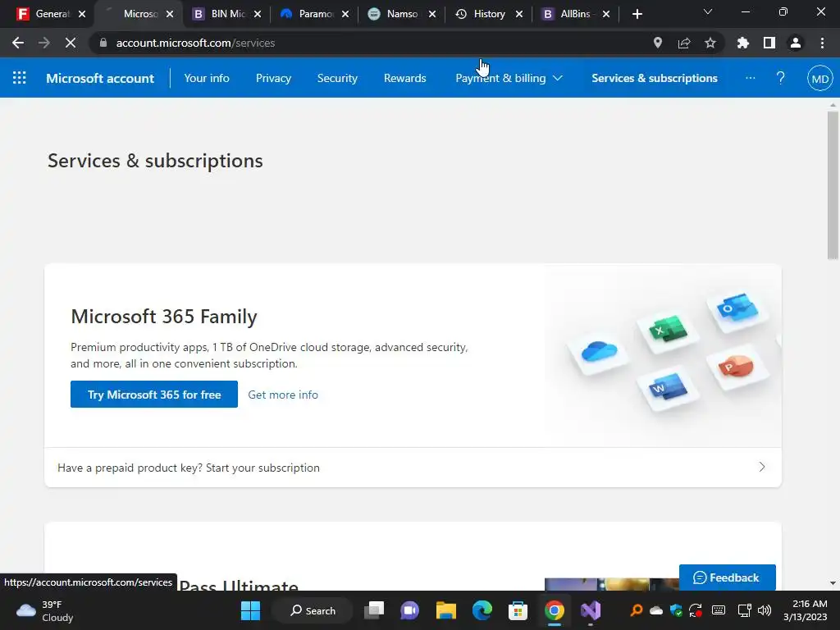This screenshot has width=840, height=630.
Task: Open the clock showing 2:16 AM
Action: pyautogui.click(x=806, y=610)
